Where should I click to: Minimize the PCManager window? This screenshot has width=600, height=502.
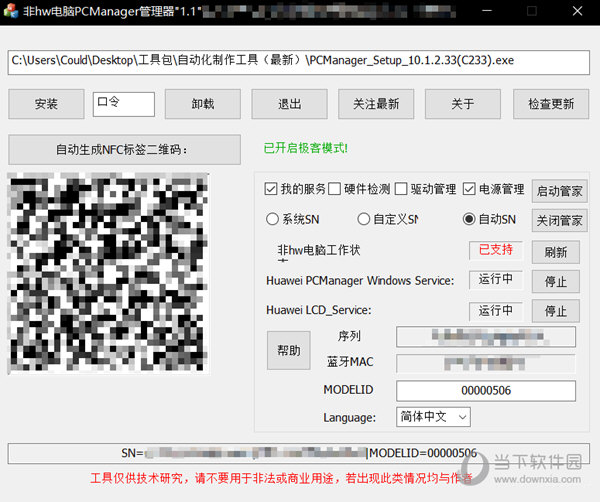pos(487,11)
